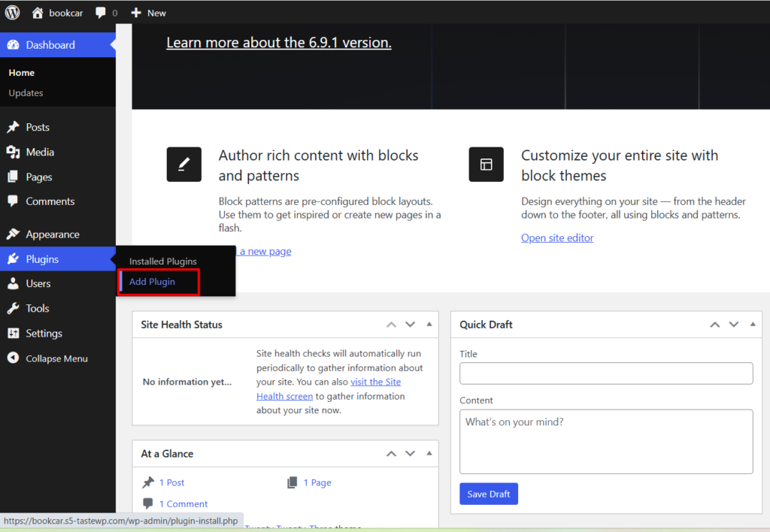The image size is (770, 532).
Task: Click the pencil edit icon tile
Action: coord(183,165)
